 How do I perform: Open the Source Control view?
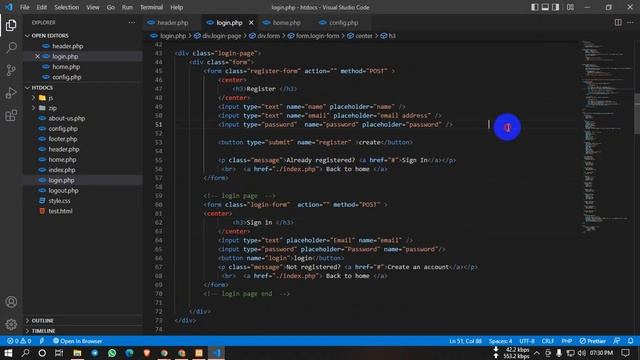pyautogui.click(x=11, y=70)
